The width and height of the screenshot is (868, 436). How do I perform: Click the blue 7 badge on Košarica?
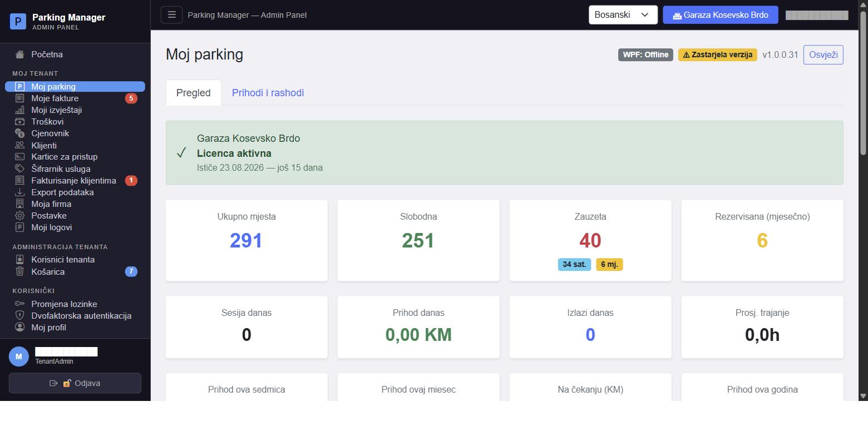[x=131, y=272]
